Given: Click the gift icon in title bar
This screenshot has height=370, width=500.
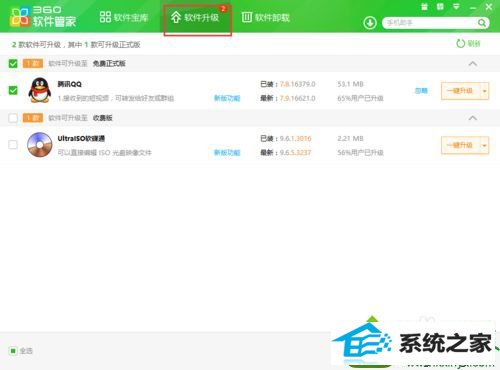Looking at the screenshot, I should coord(424,7).
